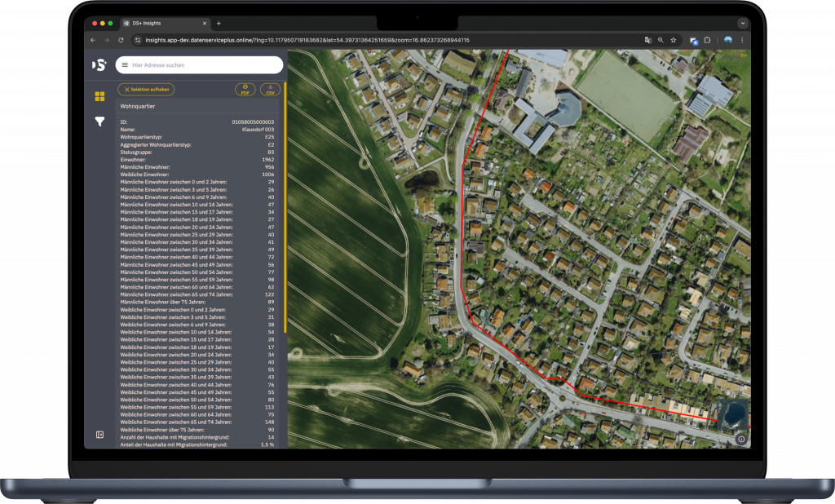The image size is (835, 504).
Task: Switch the map layer via satellite thumbnail
Action: point(731,415)
